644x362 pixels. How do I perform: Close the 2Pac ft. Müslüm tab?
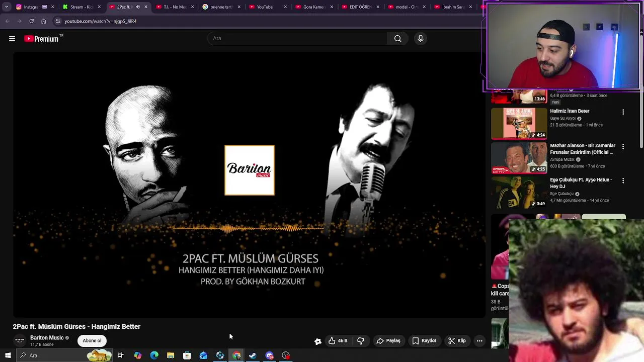tap(146, 7)
